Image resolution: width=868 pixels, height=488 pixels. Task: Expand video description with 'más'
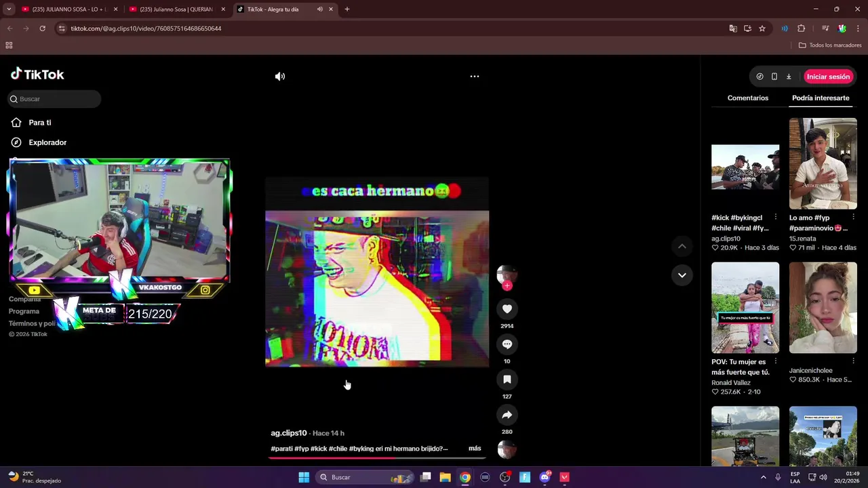coord(475,448)
